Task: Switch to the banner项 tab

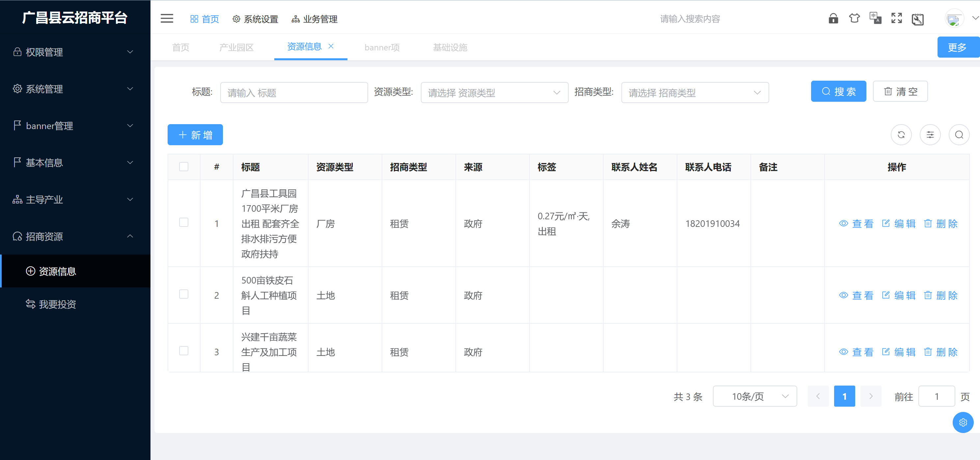Action: [382, 47]
